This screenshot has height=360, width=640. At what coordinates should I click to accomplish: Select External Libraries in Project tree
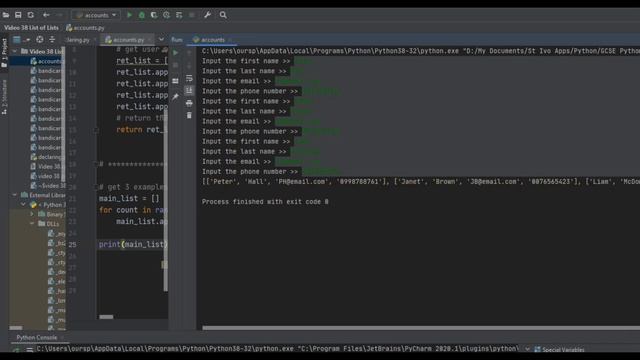pyautogui.click(x=43, y=195)
